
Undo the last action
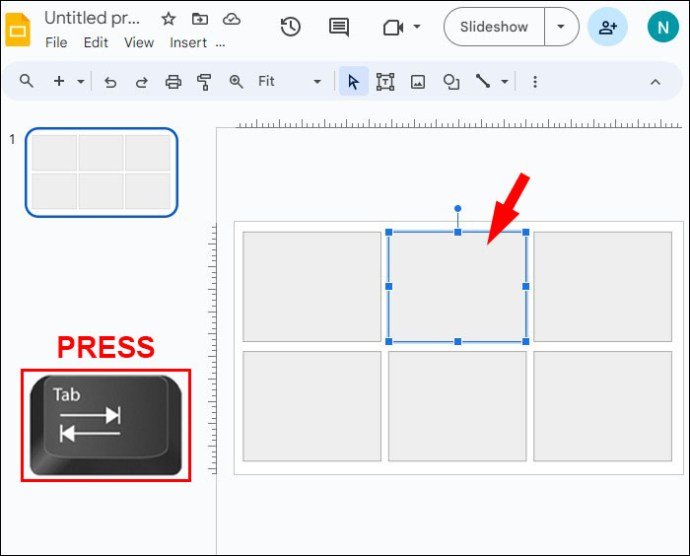(110, 82)
